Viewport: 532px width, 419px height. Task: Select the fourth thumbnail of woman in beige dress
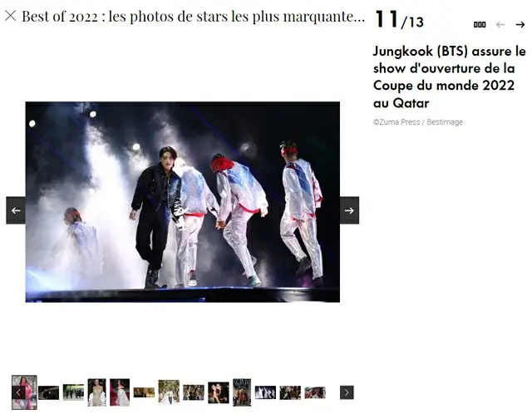[x=96, y=392]
